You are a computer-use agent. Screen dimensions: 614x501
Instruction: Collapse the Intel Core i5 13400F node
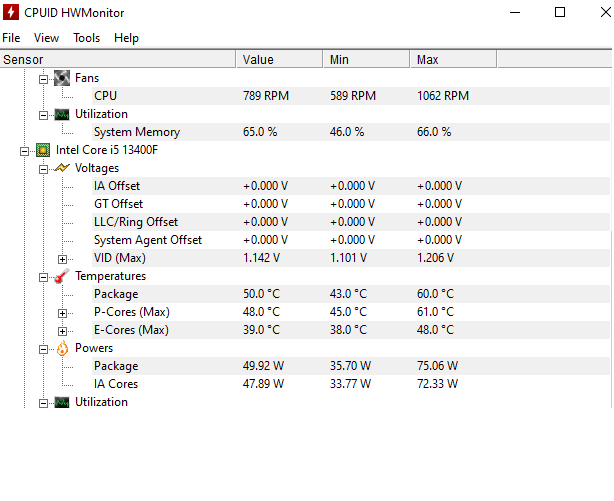coord(24,151)
